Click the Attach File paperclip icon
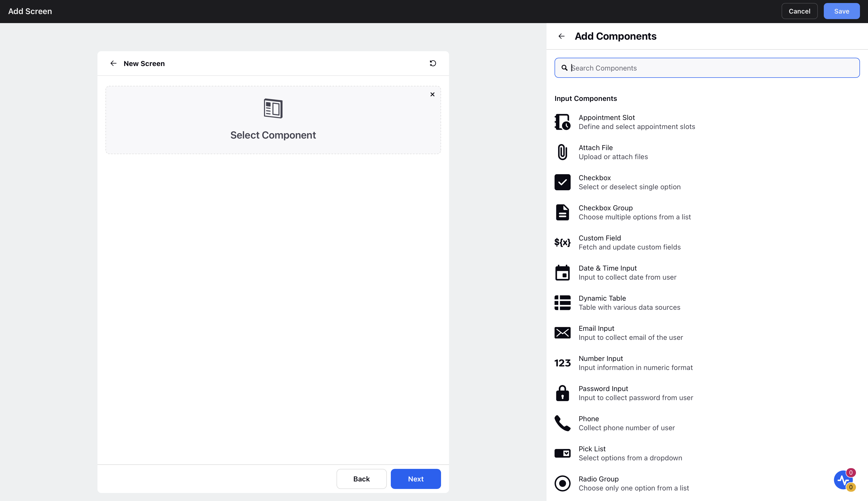868x501 pixels. pos(562,152)
